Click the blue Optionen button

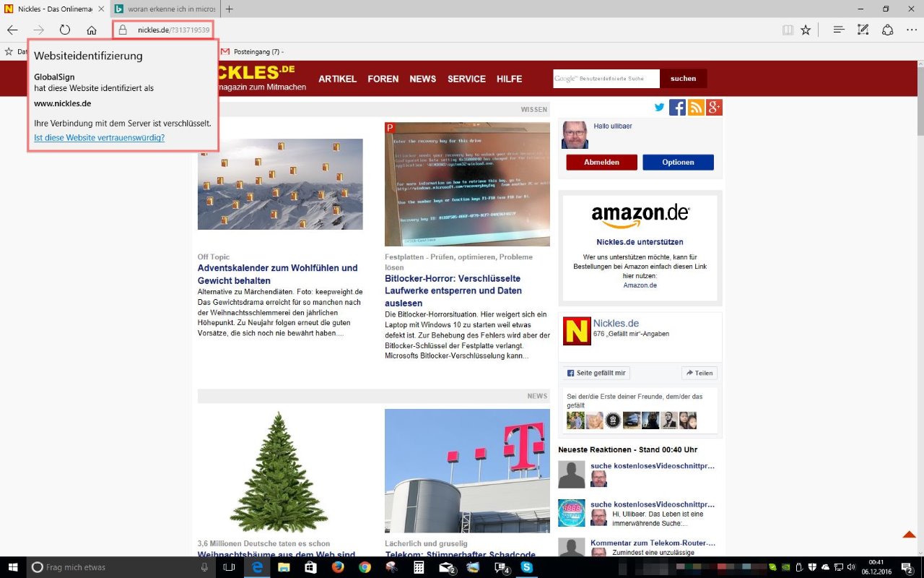coord(678,163)
